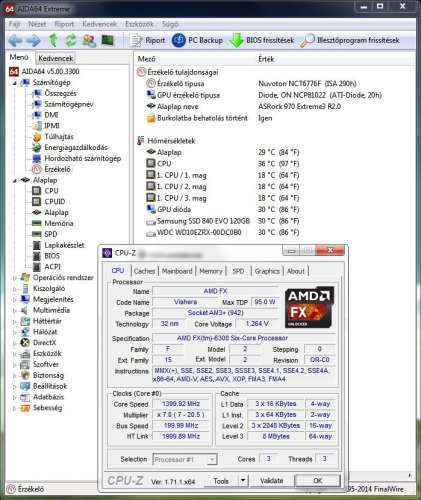Expand the Kiszolgáló node
Image resolution: width=421 pixels, height=500 pixels.
tap(15, 289)
